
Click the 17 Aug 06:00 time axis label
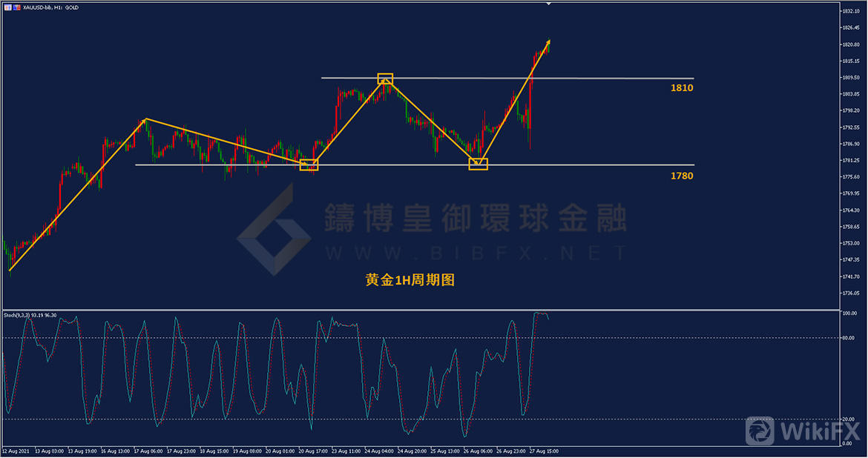click(x=148, y=451)
